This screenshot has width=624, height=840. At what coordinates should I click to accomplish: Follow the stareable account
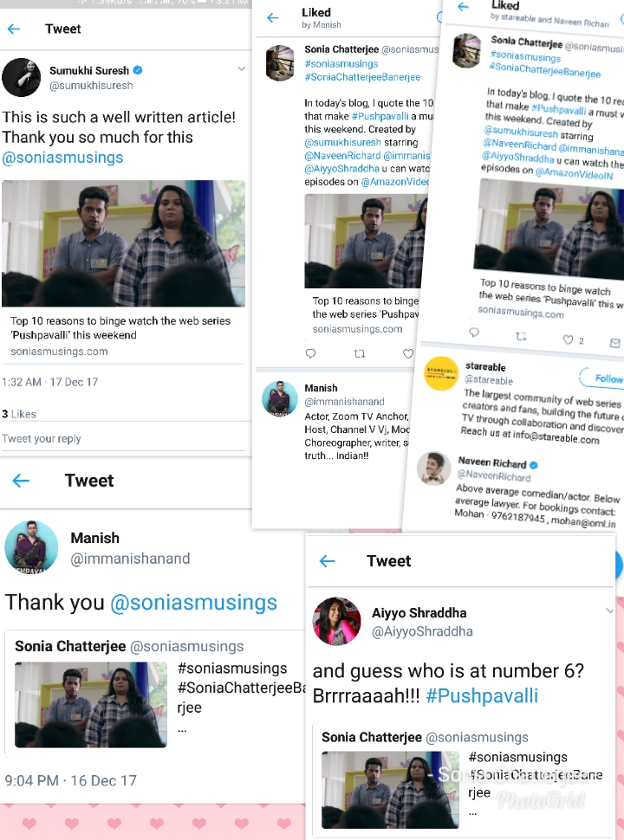tap(603, 378)
